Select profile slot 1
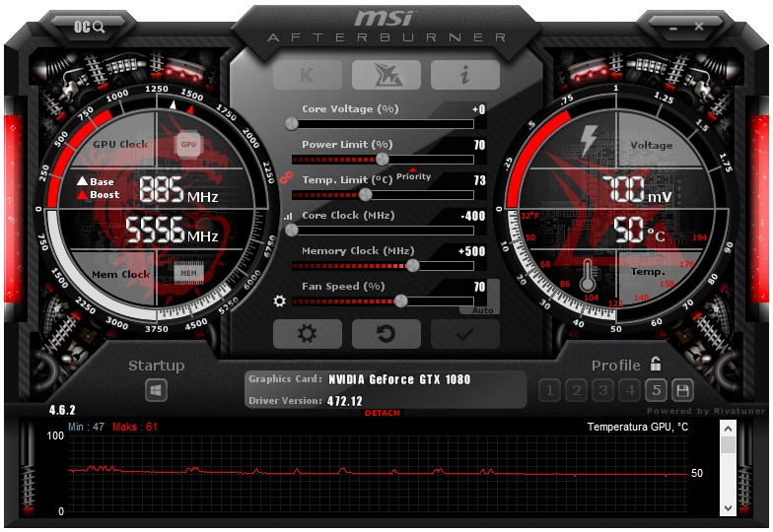773x532 pixels. [549, 390]
